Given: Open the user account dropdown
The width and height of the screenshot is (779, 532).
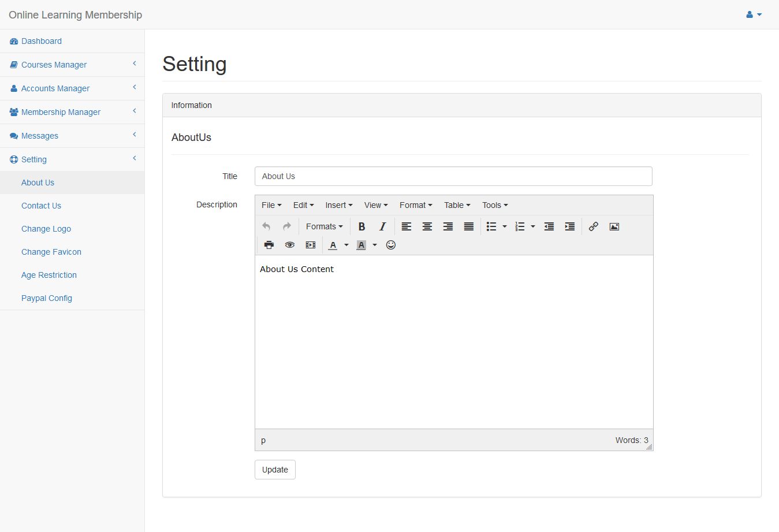Looking at the screenshot, I should 754,14.
